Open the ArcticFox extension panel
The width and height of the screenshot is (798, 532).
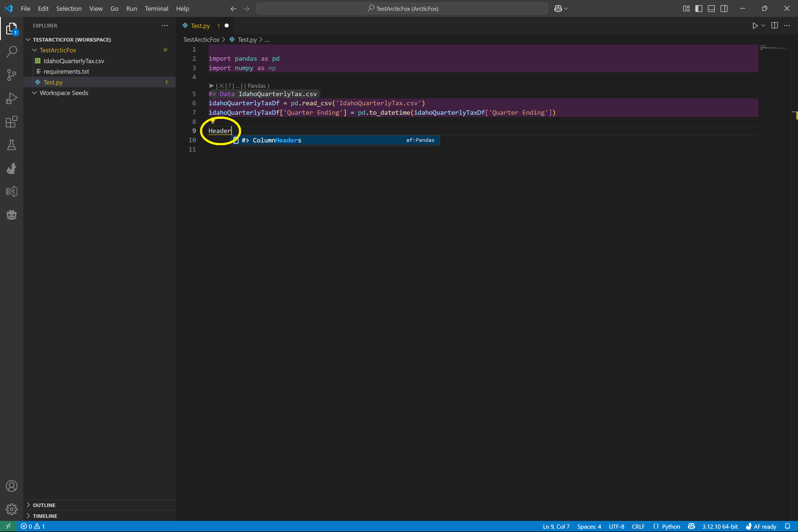[12, 168]
